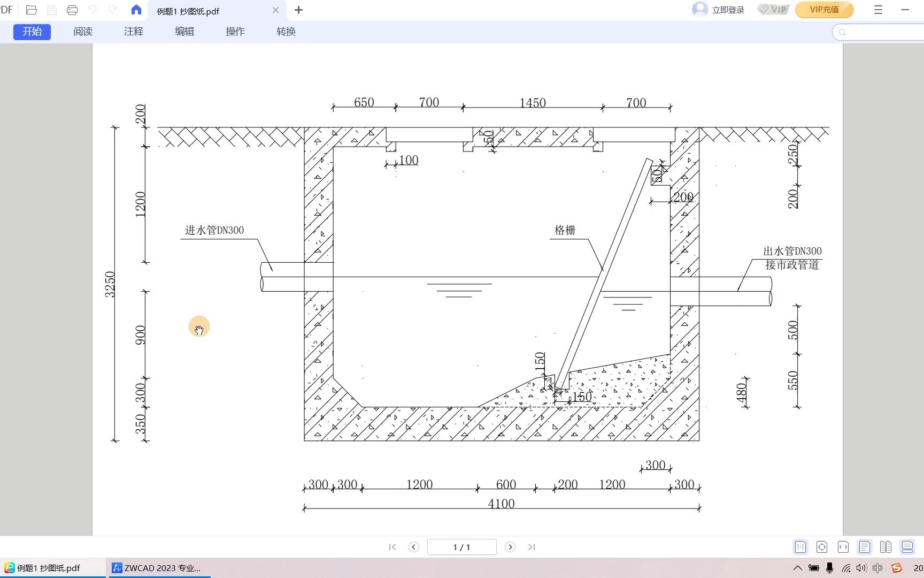This screenshot has width=924, height=578.
Task: Go to the home screen via house icon
Action: (135, 10)
